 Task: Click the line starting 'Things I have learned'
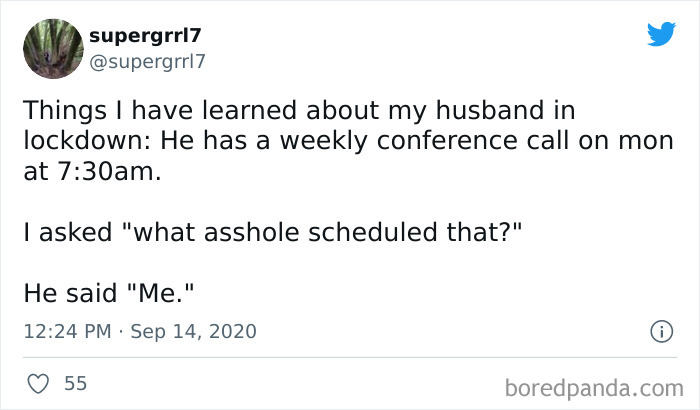tap(298, 110)
